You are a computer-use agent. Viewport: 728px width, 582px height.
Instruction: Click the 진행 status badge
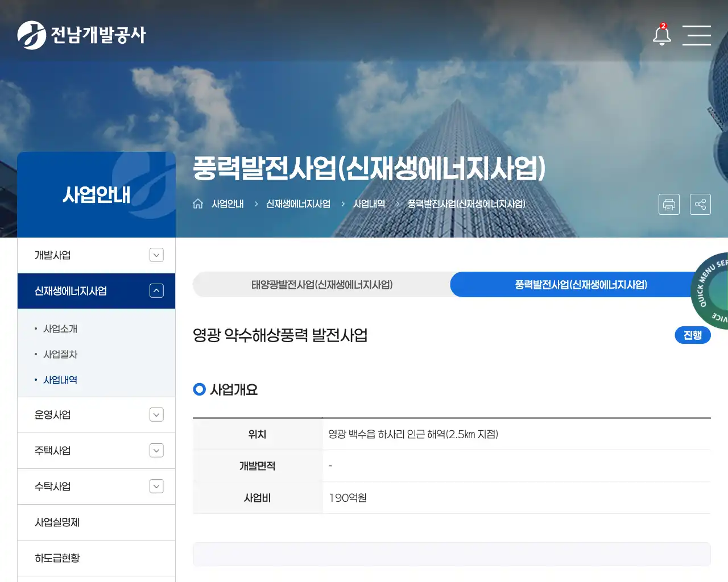point(693,335)
